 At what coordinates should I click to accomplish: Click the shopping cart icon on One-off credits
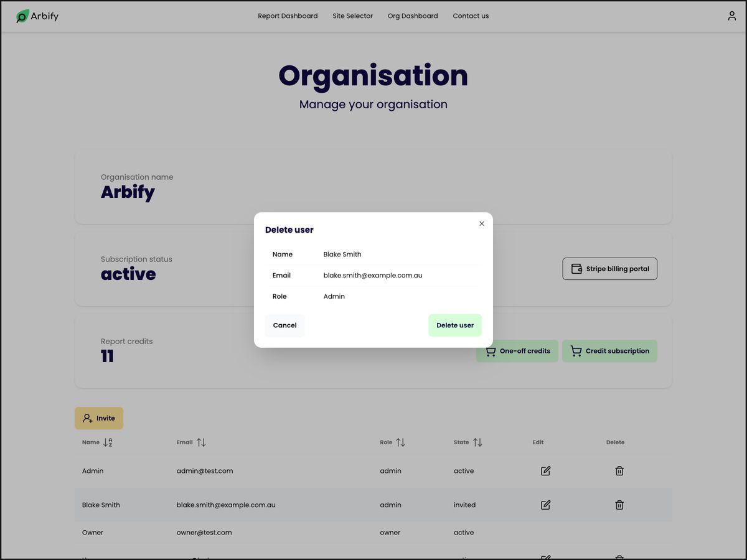point(491,350)
